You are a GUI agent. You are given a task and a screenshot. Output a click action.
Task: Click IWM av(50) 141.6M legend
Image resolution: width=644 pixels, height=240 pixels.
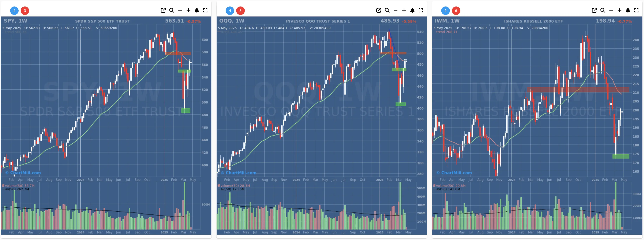click(x=447, y=189)
